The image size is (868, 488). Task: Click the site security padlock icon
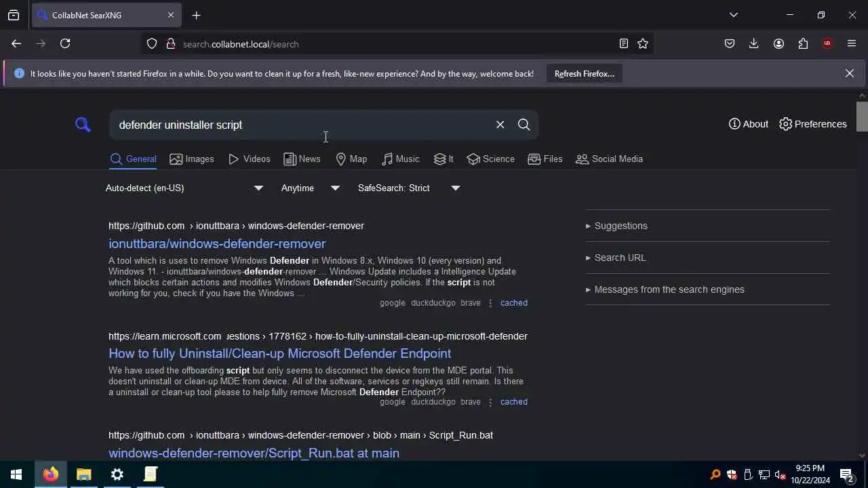pos(170,43)
